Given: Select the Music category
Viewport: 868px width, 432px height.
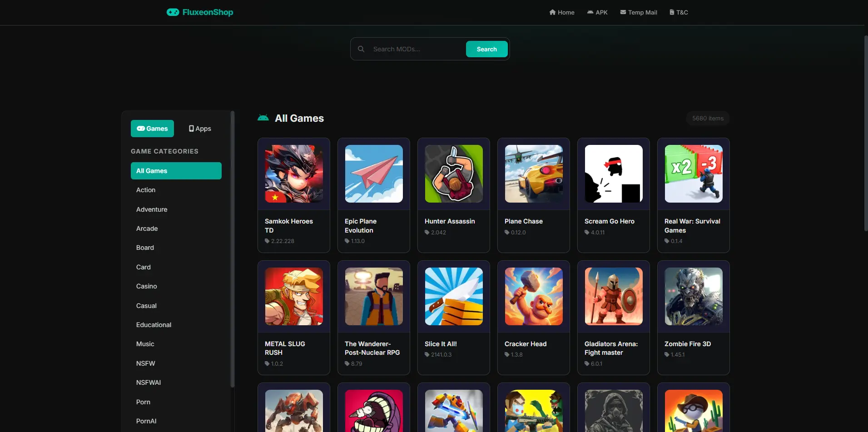Looking at the screenshot, I should (x=176, y=344).
